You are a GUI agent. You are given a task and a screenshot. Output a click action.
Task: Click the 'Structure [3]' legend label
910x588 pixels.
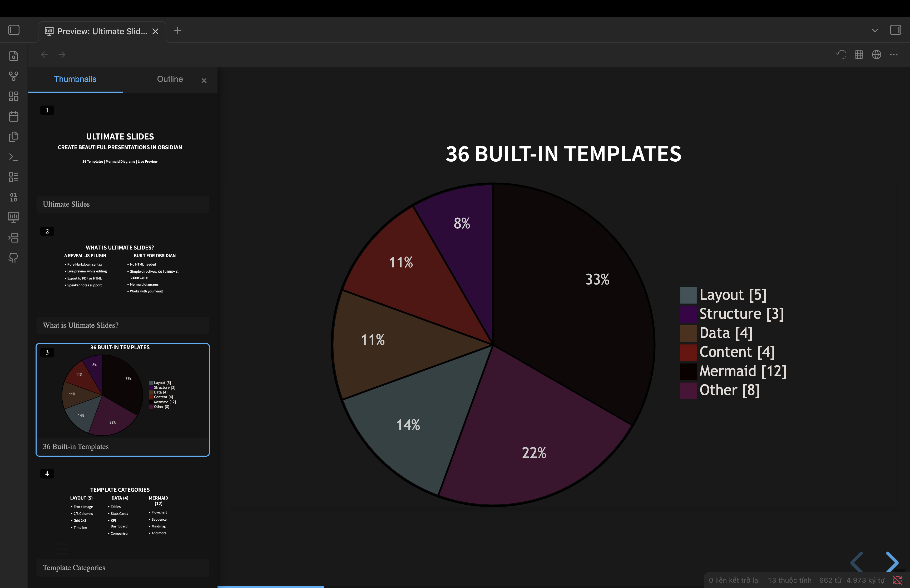point(741,314)
